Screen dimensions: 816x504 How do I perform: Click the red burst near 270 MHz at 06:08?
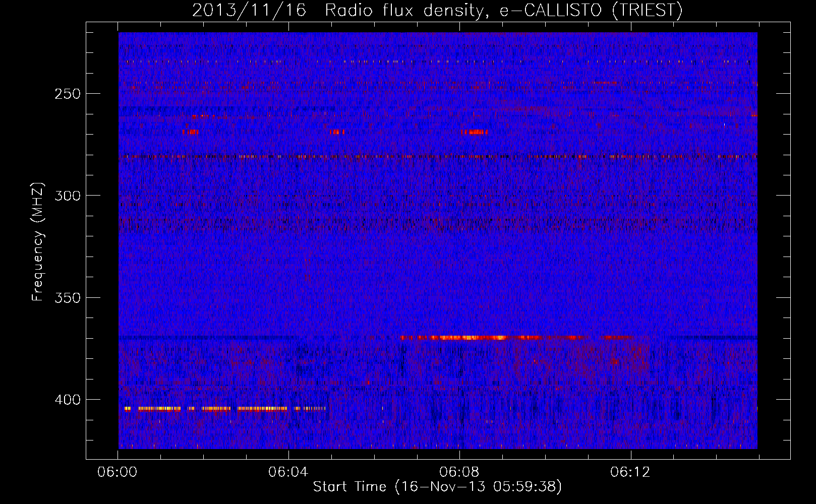coord(475,132)
